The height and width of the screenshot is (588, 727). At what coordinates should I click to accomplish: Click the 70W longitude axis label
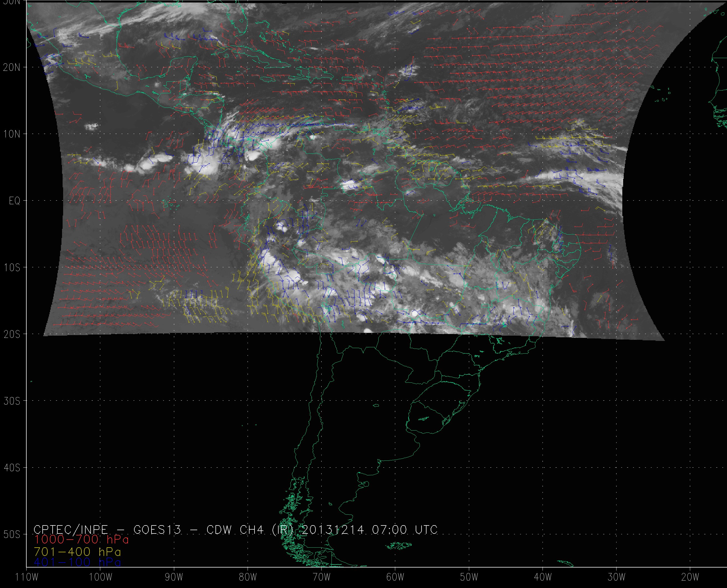[322, 577]
